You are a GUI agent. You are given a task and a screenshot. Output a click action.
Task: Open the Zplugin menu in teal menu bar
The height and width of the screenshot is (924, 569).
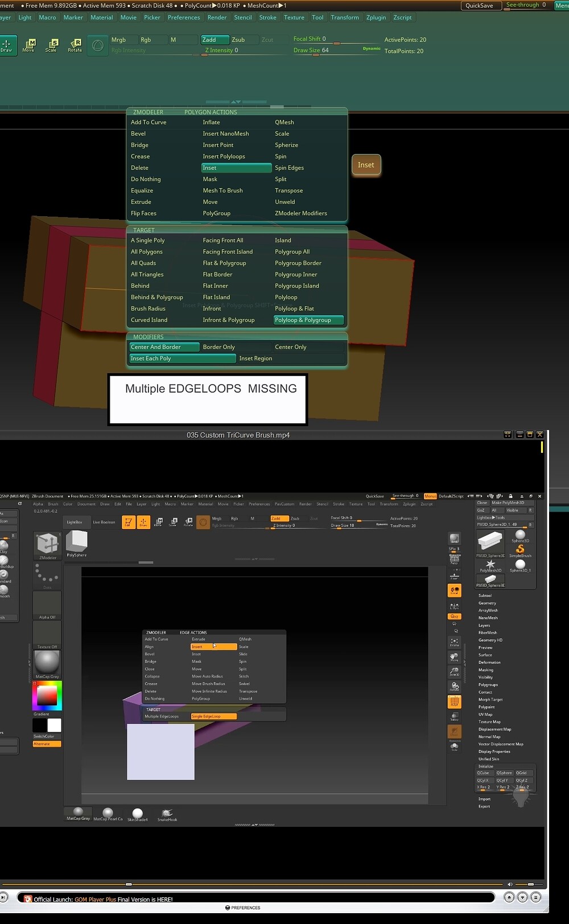[x=376, y=18]
